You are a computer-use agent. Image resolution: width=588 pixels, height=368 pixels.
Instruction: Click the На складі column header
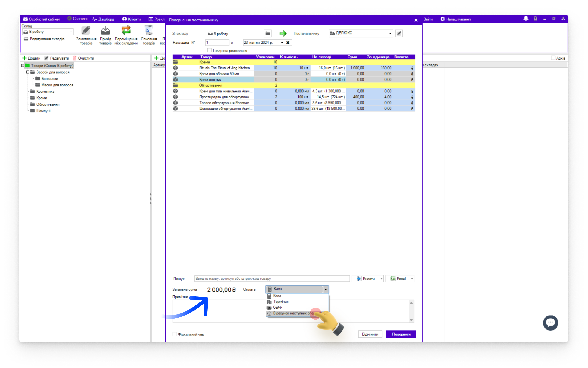pyautogui.click(x=322, y=57)
